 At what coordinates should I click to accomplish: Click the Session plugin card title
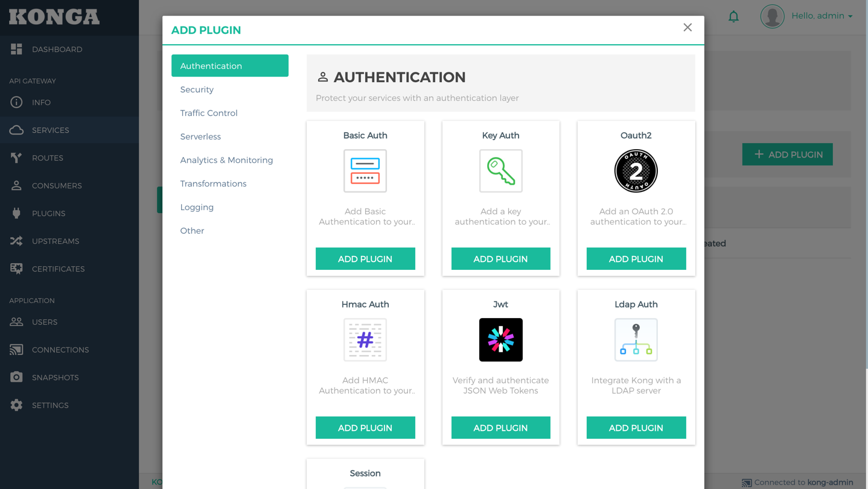(365, 473)
